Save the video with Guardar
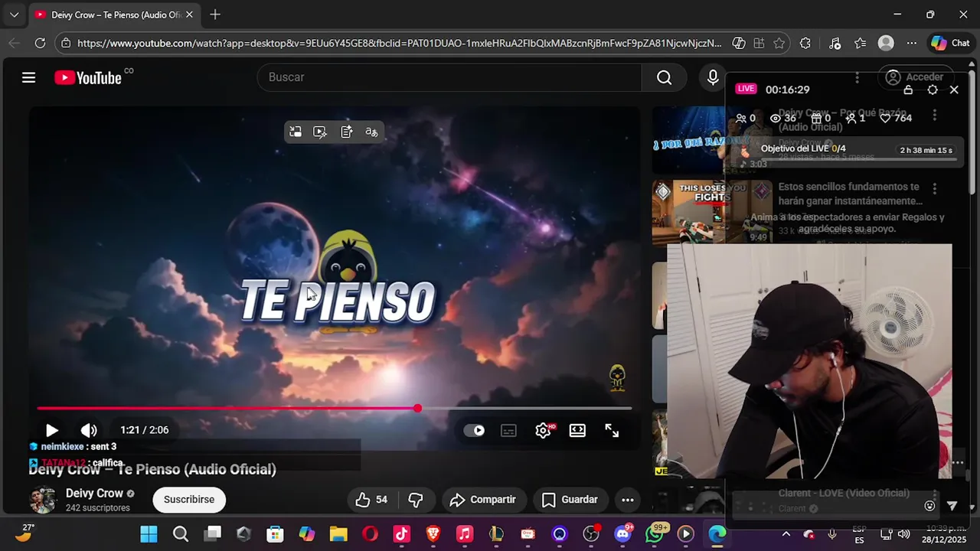 [570, 500]
